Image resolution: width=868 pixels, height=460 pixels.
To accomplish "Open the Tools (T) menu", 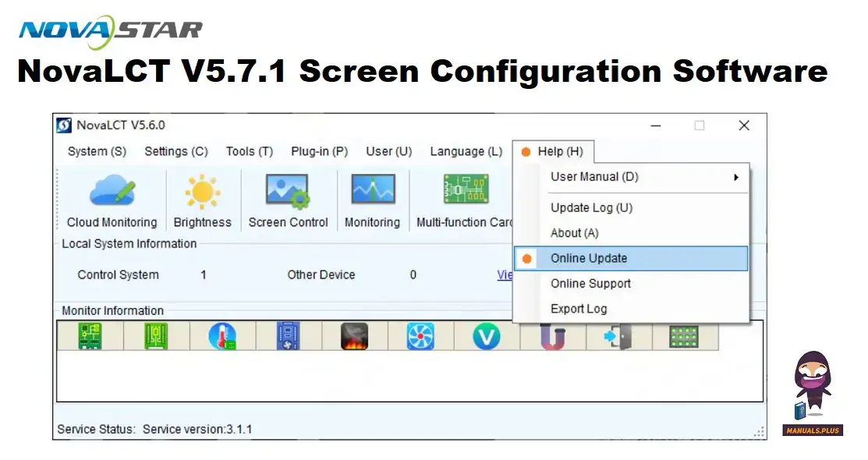I will (x=250, y=151).
